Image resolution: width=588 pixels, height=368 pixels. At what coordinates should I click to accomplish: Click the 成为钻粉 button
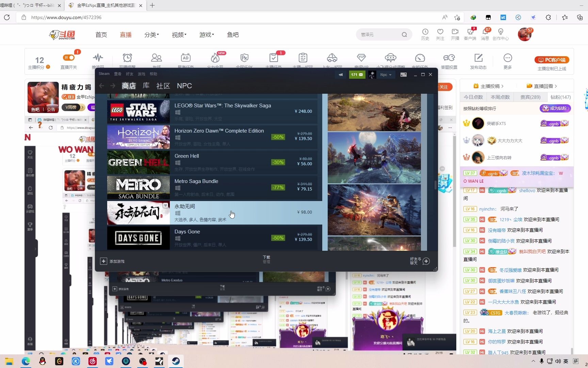click(x=555, y=108)
